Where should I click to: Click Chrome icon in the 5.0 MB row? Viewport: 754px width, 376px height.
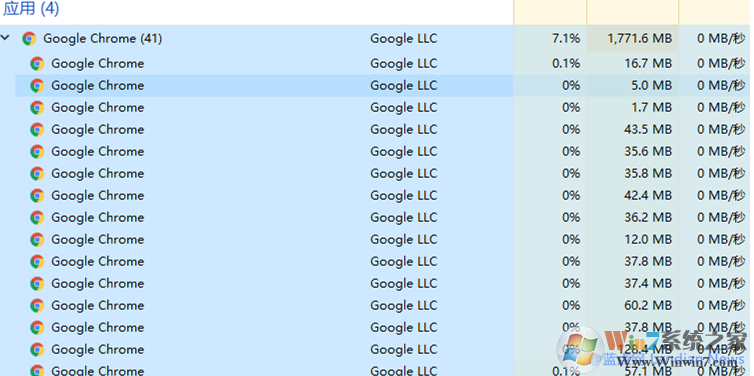click(37, 86)
